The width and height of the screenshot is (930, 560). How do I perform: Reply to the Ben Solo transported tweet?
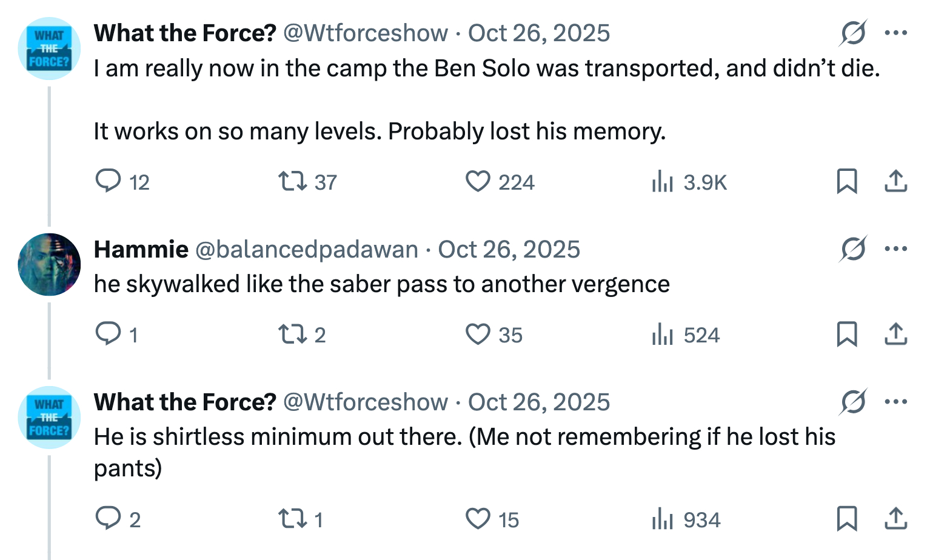pos(109,181)
